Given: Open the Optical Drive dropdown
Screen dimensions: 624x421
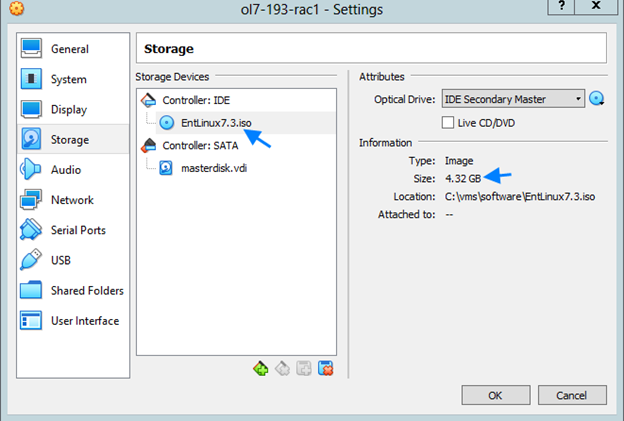Looking at the screenshot, I should pos(513,99).
